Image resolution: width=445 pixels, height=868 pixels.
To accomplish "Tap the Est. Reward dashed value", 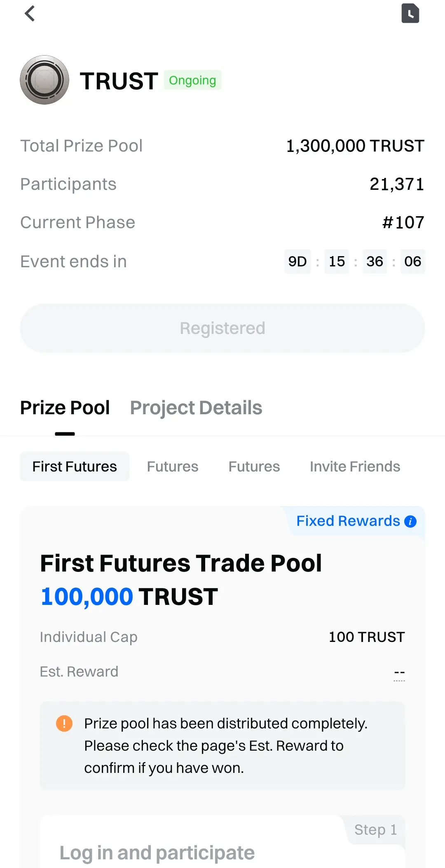I will [x=399, y=672].
